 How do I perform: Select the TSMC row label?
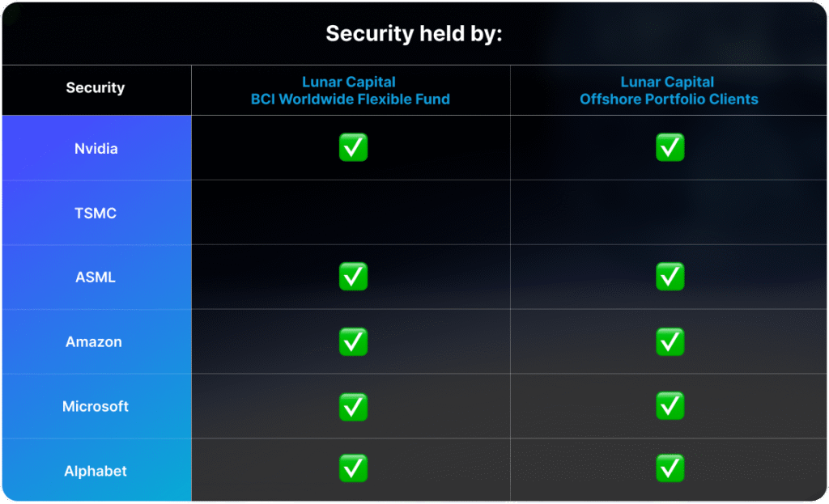(96, 213)
